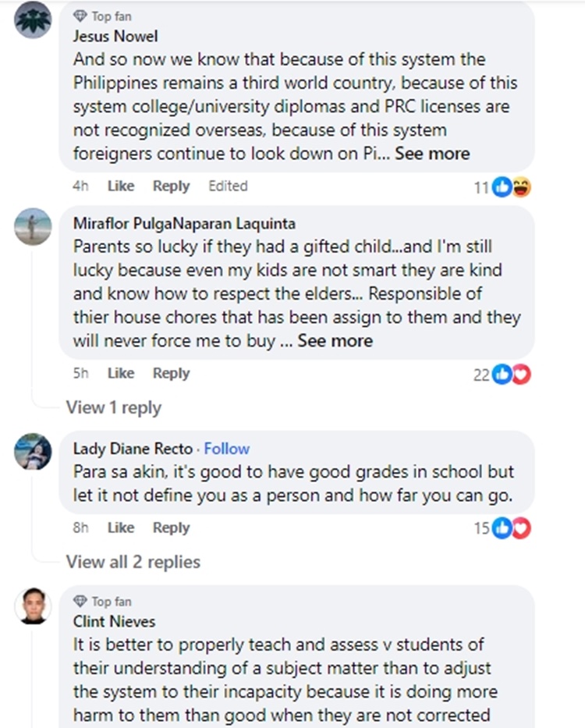Reply to Lady Diane Recto's comment
The height and width of the screenshot is (728, 585).
pos(172,527)
